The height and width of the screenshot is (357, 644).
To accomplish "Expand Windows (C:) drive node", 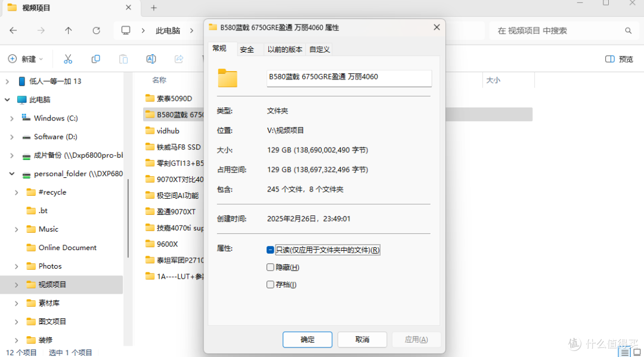I will (12, 118).
